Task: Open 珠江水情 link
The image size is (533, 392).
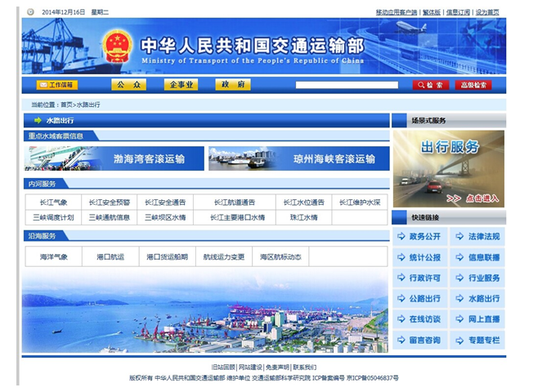Action: pyautogui.click(x=304, y=217)
